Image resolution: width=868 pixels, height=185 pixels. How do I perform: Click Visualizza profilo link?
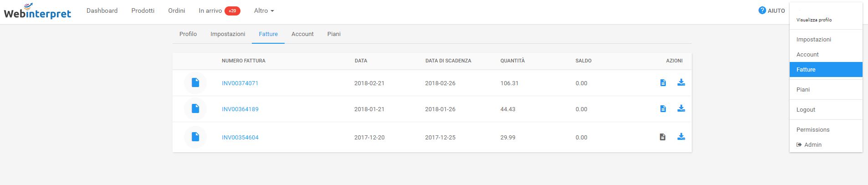click(x=814, y=20)
